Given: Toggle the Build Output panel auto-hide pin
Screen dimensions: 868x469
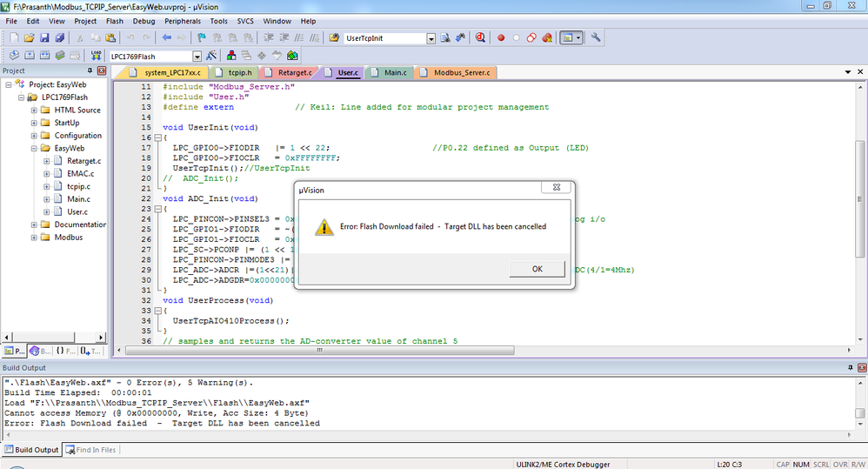Looking at the screenshot, I should (x=851, y=367).
